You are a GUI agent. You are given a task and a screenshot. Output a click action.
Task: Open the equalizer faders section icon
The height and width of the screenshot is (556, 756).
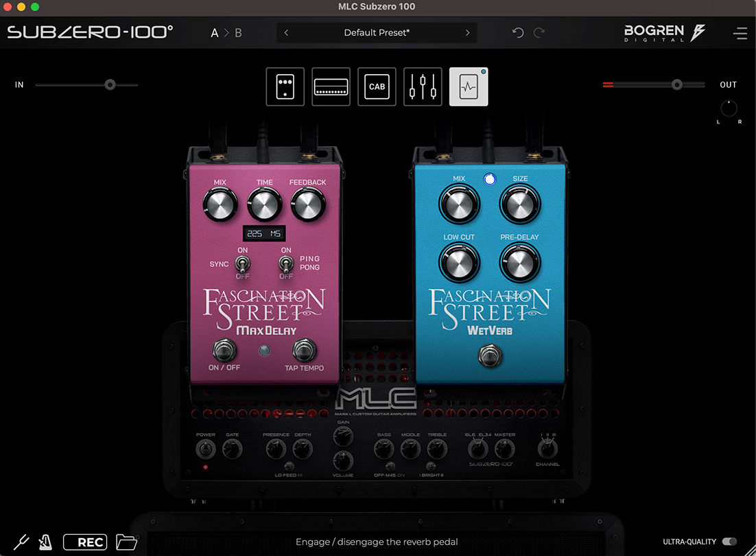pos(423,86)
